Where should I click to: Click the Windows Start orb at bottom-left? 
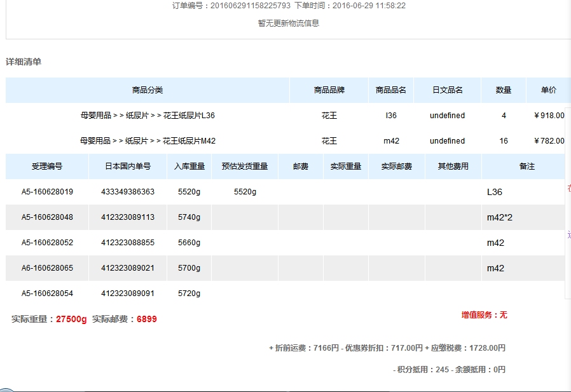(x=6, y=389)
